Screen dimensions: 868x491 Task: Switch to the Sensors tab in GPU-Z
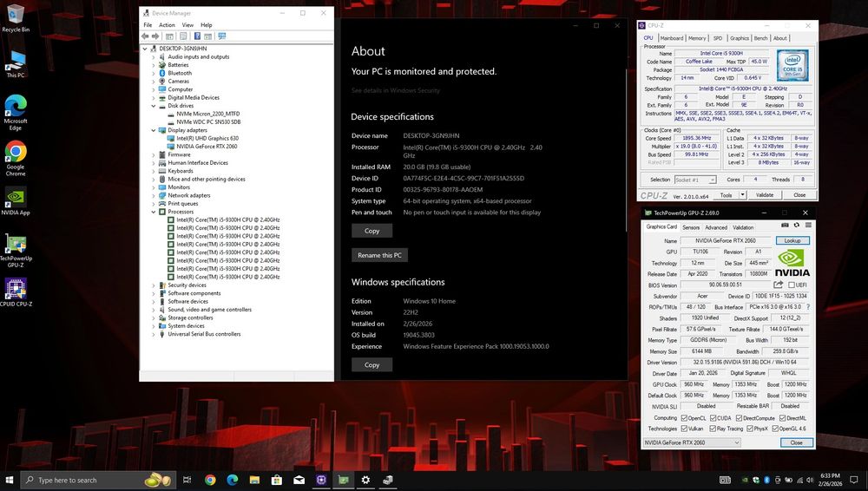(x=691, y=227)
